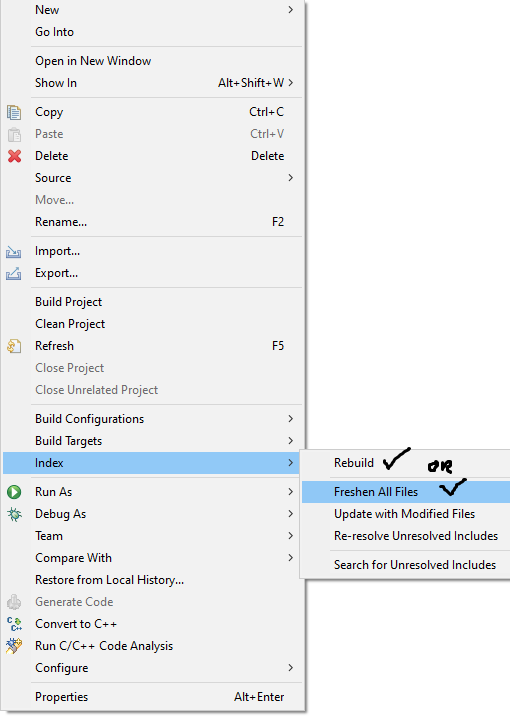Click the Debug As bug icon
The image size is (510, 717).
tap(14, 514)
